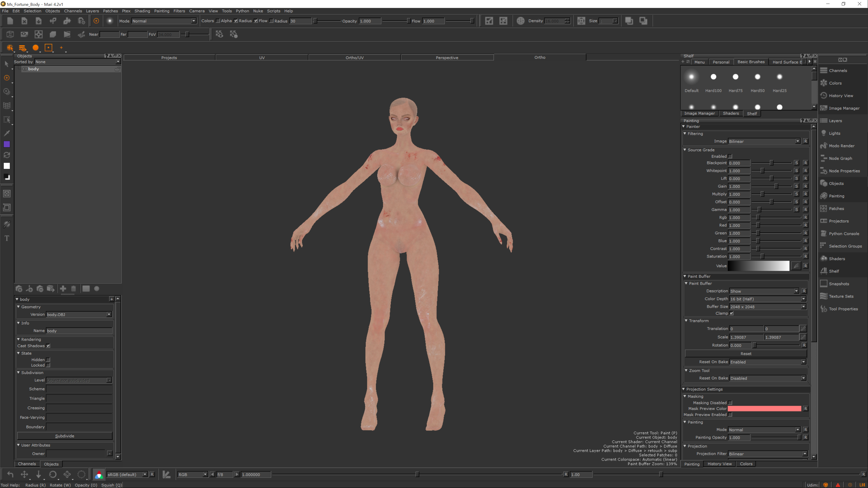Collapse the Subdivision section
This screenshot has width=868, height=488.
[19, 373]
